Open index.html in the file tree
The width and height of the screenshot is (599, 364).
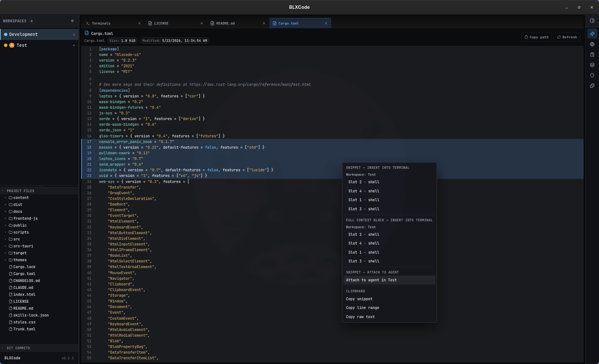39,295
